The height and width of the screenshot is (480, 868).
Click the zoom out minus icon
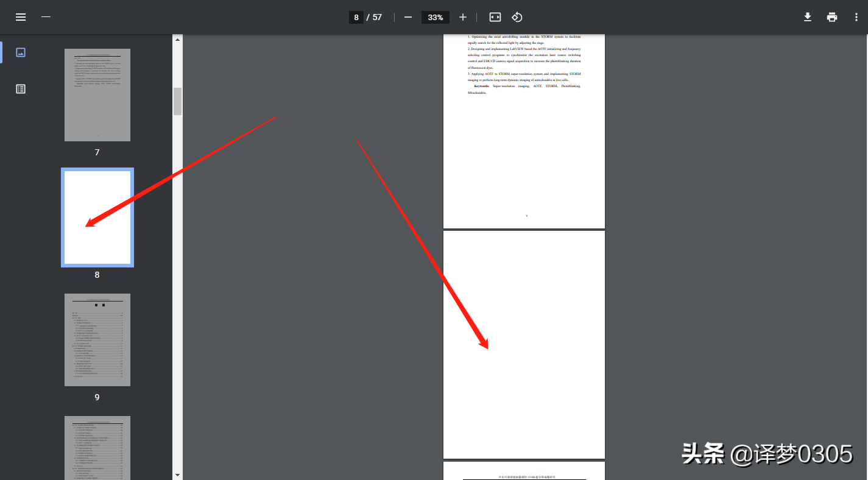(408, 17)
